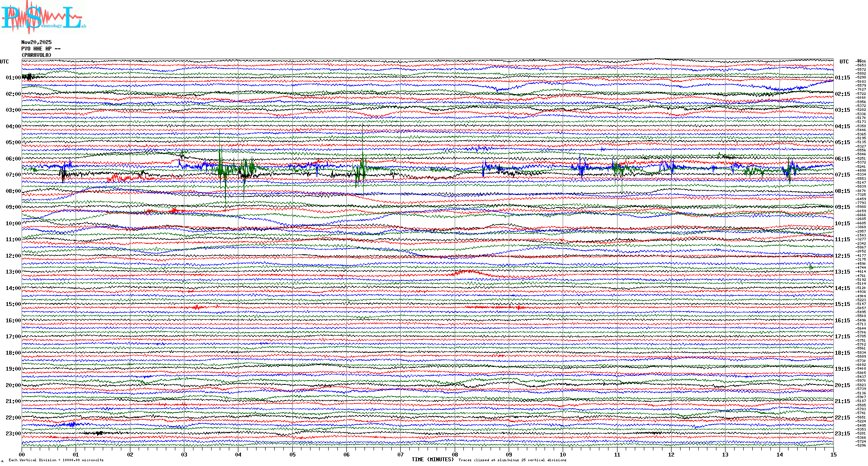Click the 23:00 hour label on left

click(x=13, y=434)
